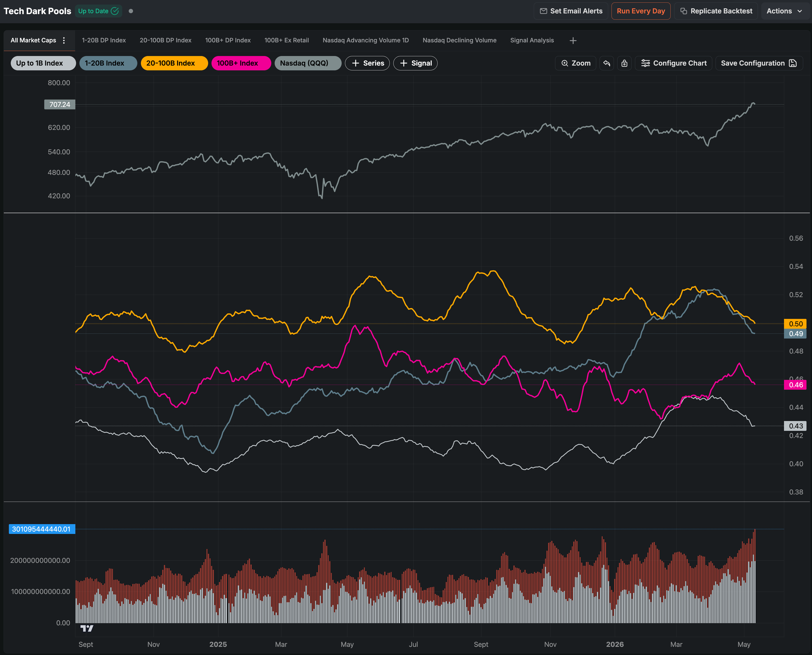This screenshot has width=812, height=655.
Task: Click the Replicate Backtest button
Action: pos(716,11)
